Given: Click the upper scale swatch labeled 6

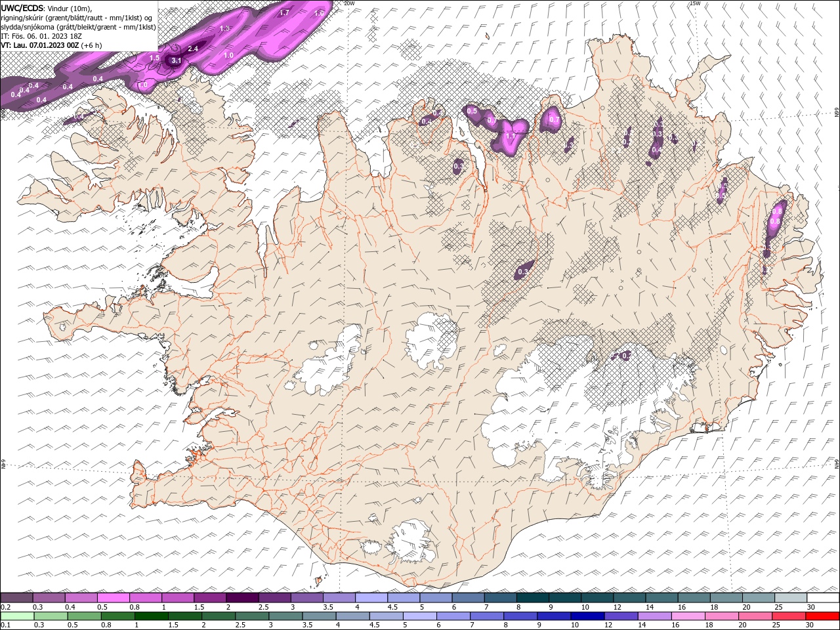Looking at the screenshot, I should coord(468,598).
